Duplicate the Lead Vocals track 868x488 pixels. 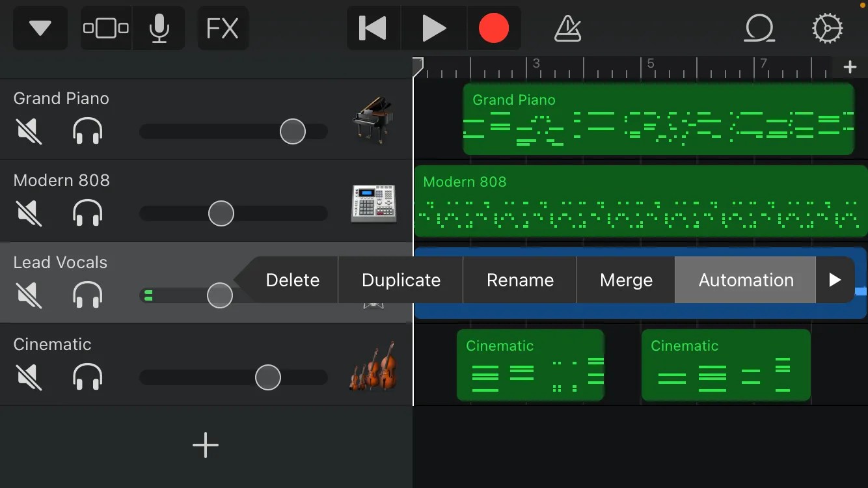(401, 280)
